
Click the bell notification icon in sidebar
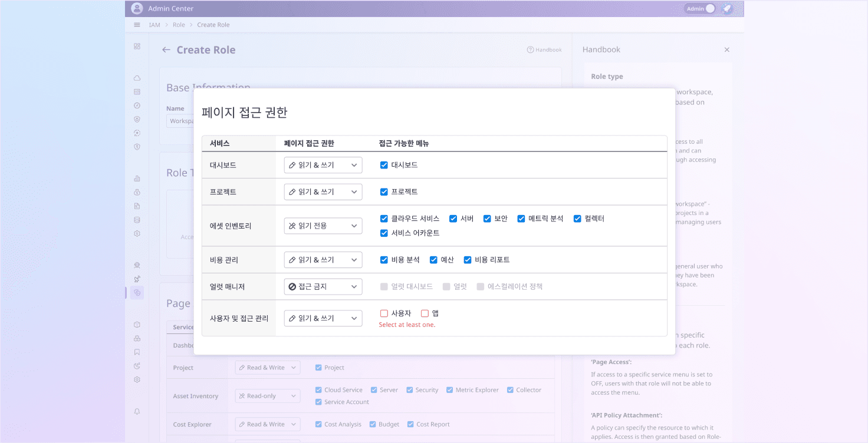click(137, 412)
